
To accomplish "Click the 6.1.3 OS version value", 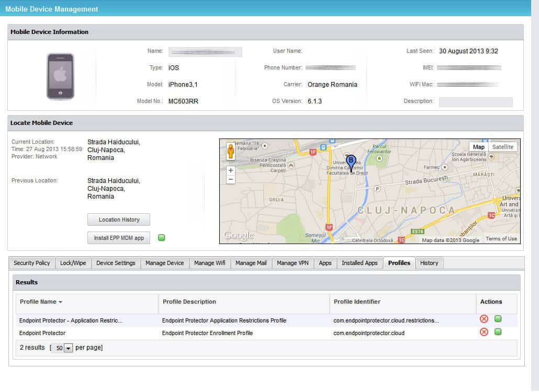I will point(315,101).
